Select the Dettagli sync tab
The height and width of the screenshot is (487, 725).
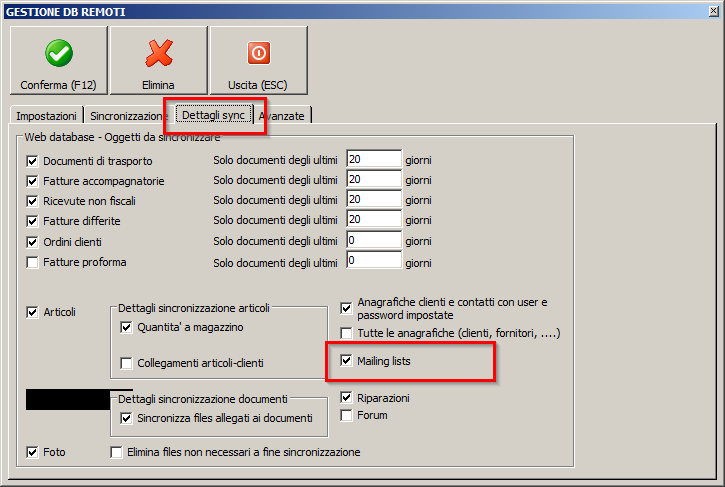214,114
